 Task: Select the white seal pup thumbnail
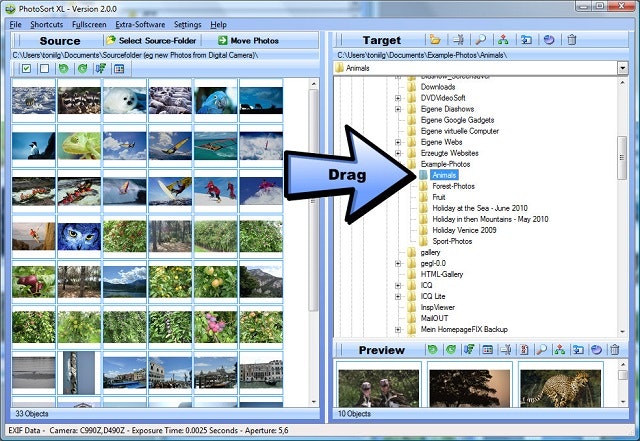[124, 100]
